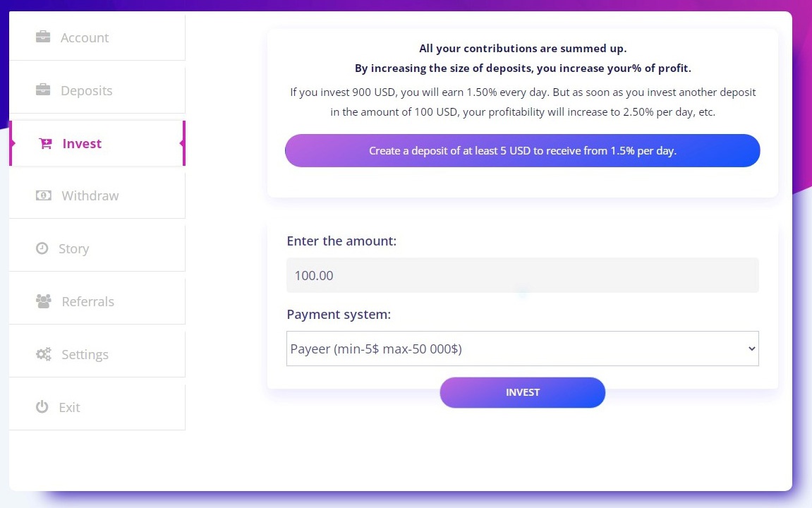Open the Payeer payment system dropdown

(522, 349)
